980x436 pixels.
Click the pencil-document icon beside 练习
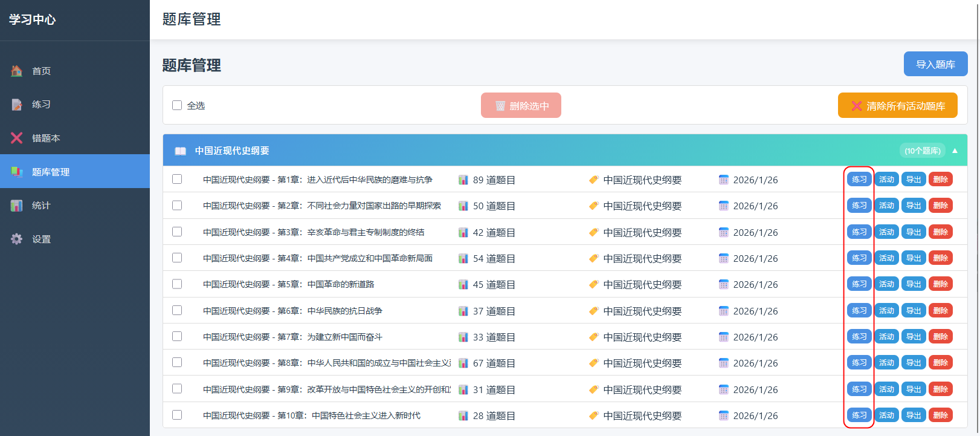[17, 105]
